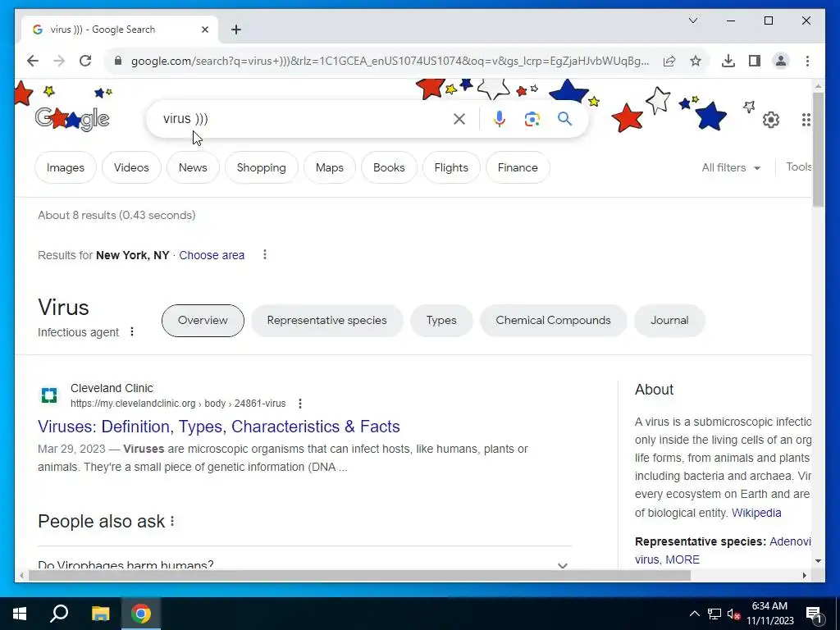Switch to the Shopping filter
Screen dimensions: 840x630
coord(262,167)
